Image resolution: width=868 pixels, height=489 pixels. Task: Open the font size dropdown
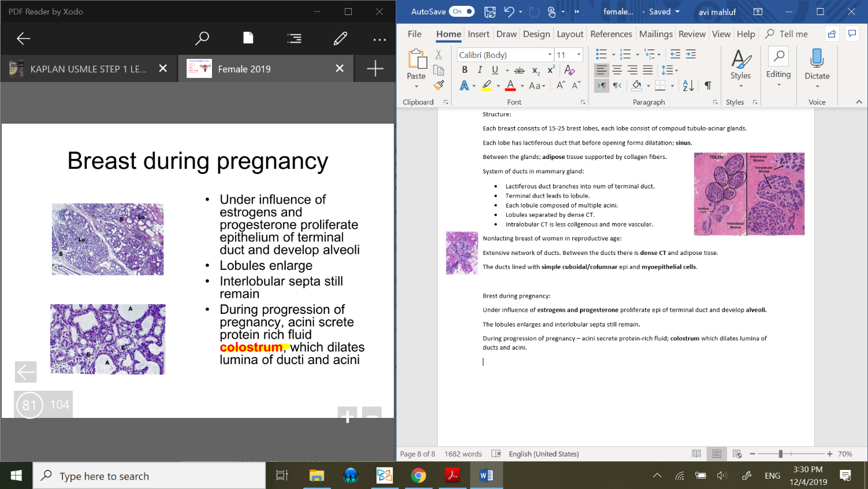(x=579, y=55)
